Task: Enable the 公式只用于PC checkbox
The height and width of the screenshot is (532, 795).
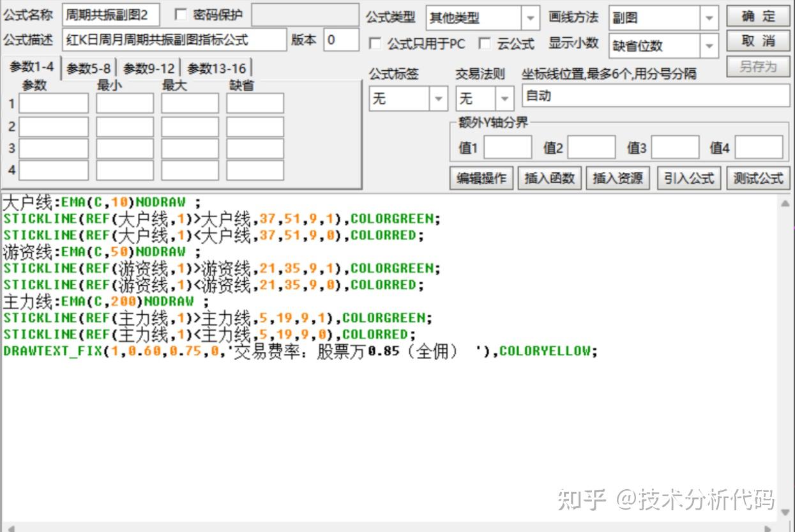Action: click(375, 43)
